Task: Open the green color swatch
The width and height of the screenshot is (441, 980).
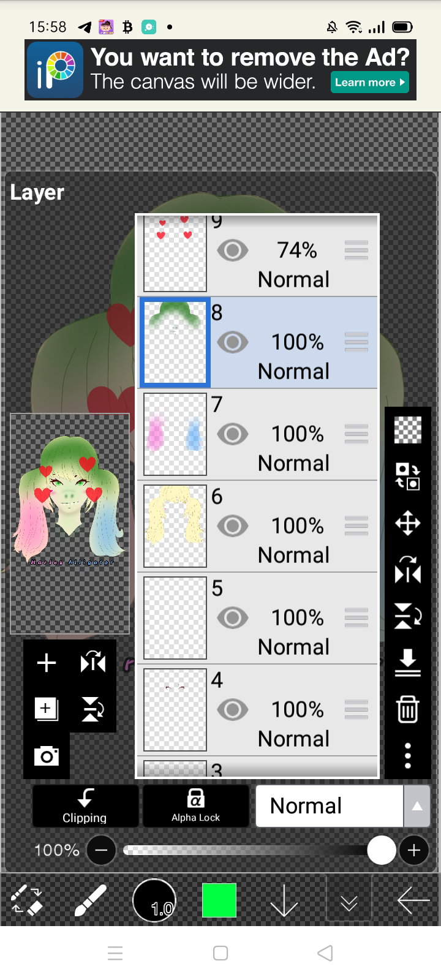Action: [219, 900]
